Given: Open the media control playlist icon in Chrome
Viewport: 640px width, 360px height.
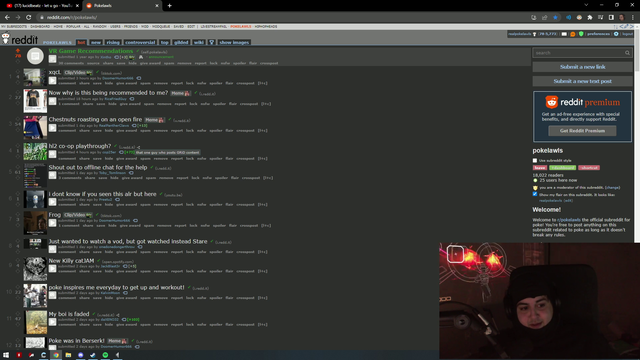Looking at the screenshot, I should point(600,18).
